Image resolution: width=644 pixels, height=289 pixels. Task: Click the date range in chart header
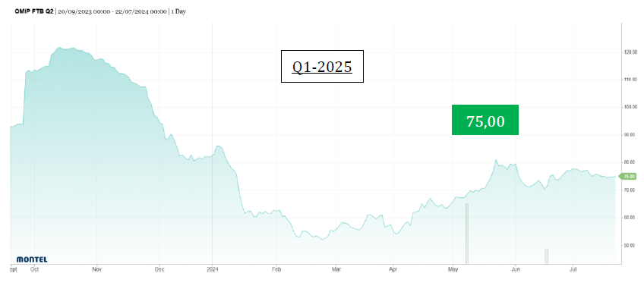112,11
